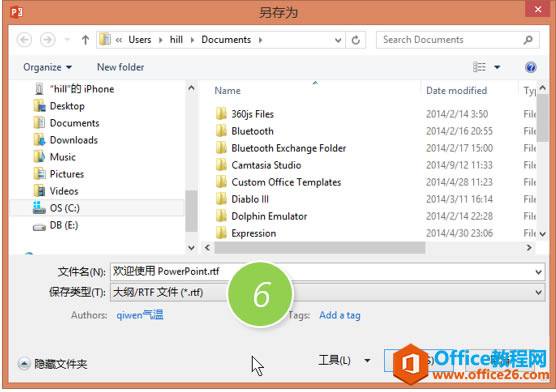Click the horizontal scrollbar in file list
This screenshot has width=556, height=392.
click(x=320, y=247)
